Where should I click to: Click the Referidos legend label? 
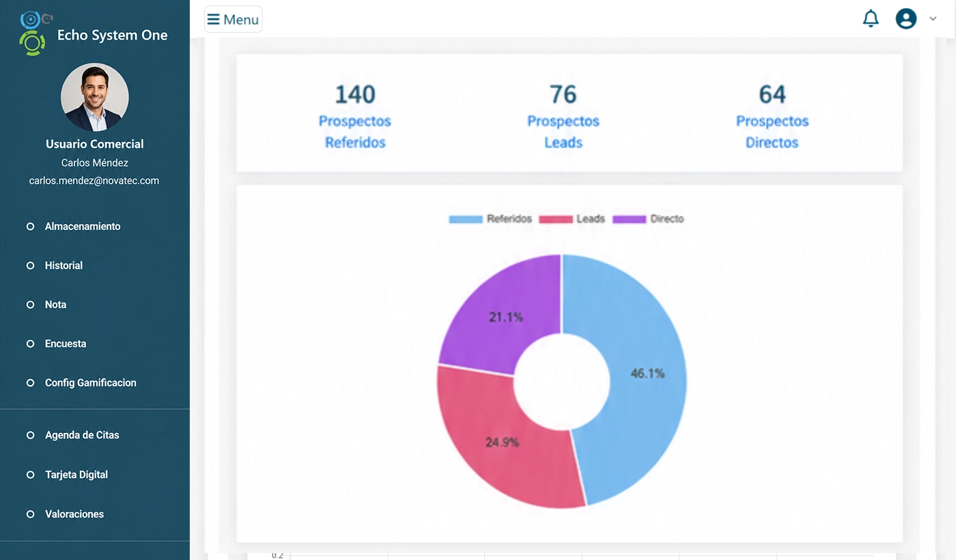(x=509, y=219)
